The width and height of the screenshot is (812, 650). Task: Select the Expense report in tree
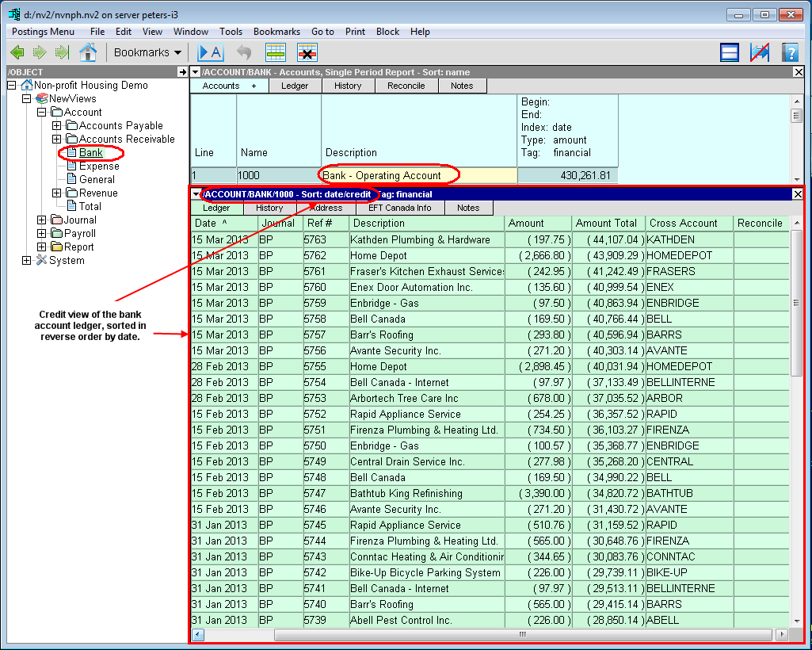tap(99, 166)
